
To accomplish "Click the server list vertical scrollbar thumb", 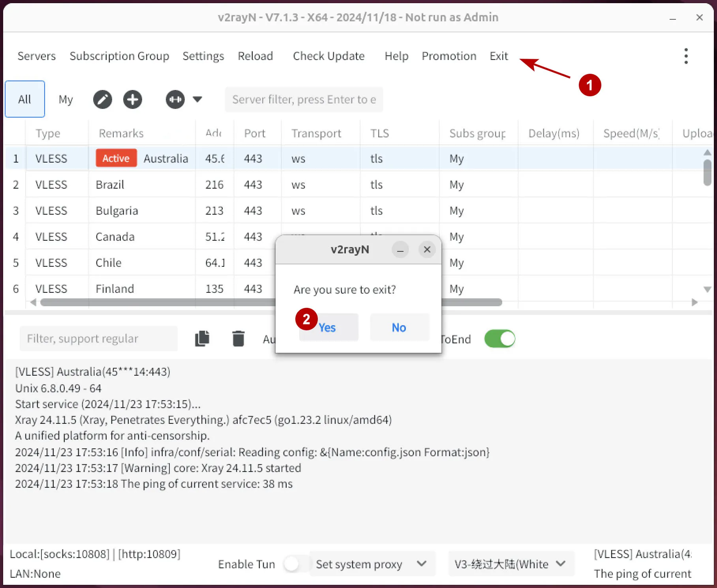I will (x=708, y=172).
